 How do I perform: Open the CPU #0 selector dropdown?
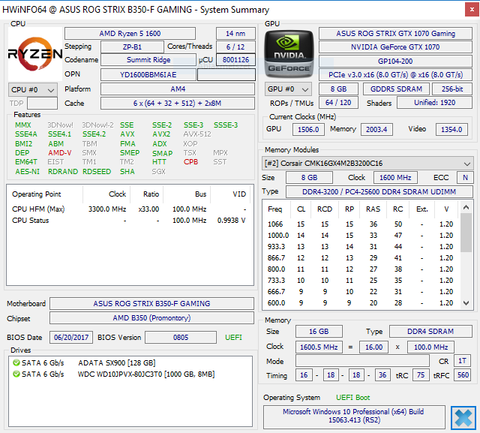(33, 90)
